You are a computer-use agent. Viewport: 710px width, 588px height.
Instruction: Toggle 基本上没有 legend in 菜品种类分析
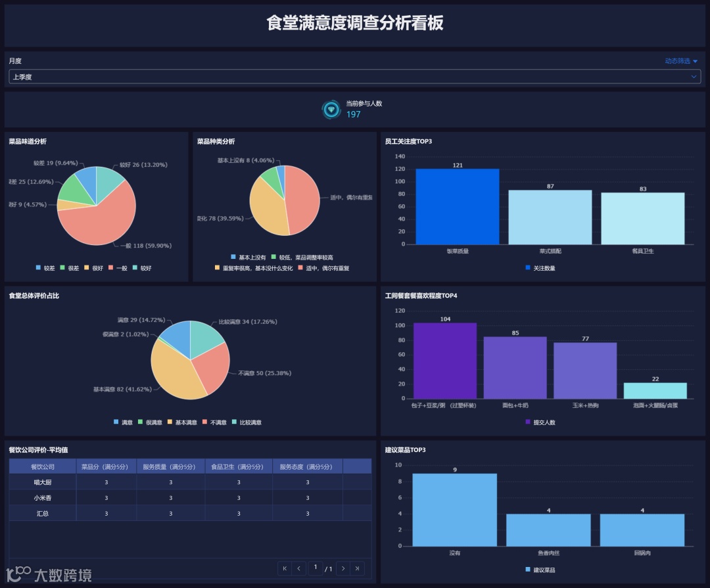pyautogui.click(x=248, y=257)
